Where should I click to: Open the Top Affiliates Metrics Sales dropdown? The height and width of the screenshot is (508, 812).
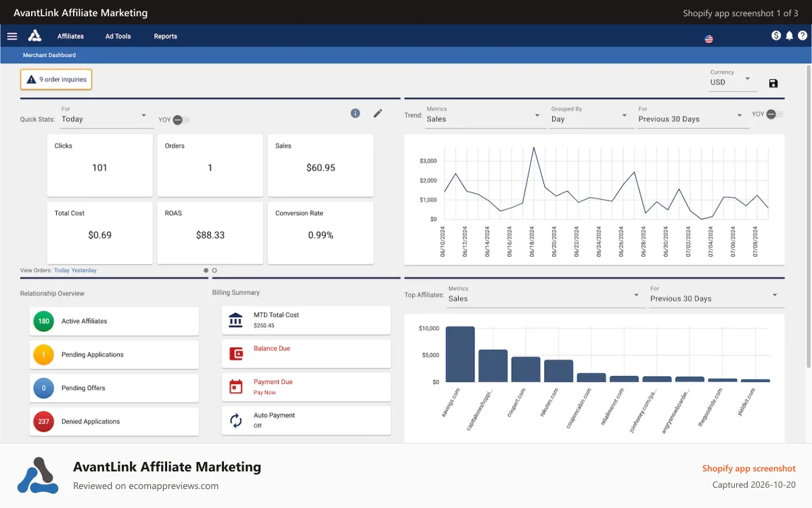(545, 295)
